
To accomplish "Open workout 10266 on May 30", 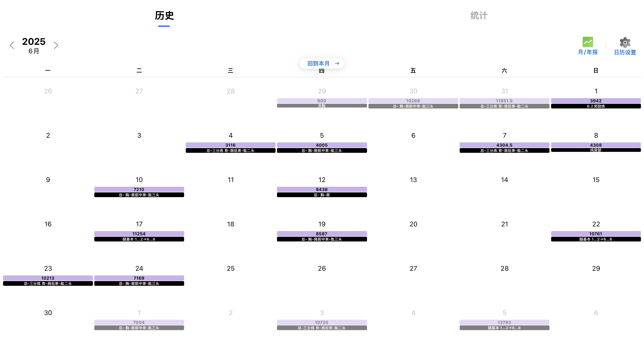I will click(413, 101).
